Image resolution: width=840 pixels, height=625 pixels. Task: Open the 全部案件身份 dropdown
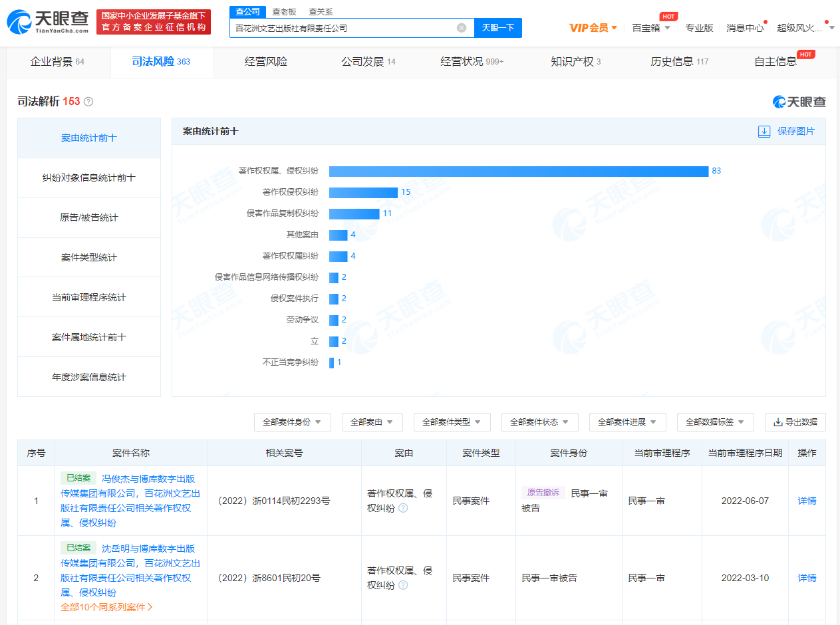tap(293, 422)
